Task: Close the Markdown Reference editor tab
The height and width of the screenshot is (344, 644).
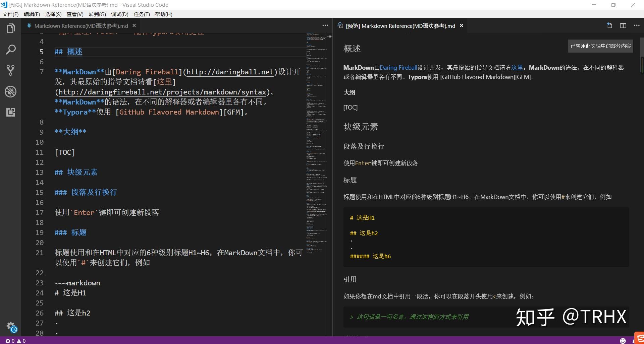Action: click(x=134, y=25)
